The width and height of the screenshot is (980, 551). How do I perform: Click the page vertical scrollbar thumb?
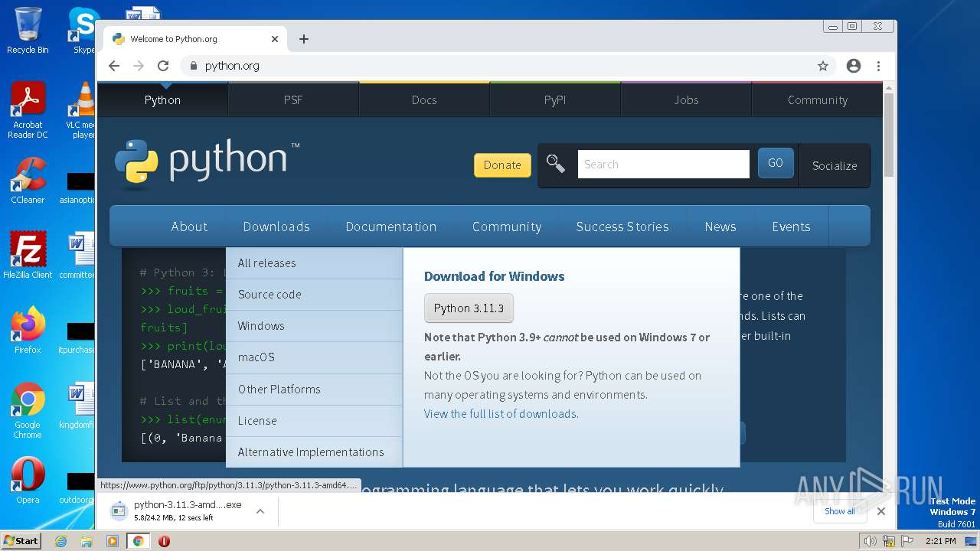(x=888, y=134)
